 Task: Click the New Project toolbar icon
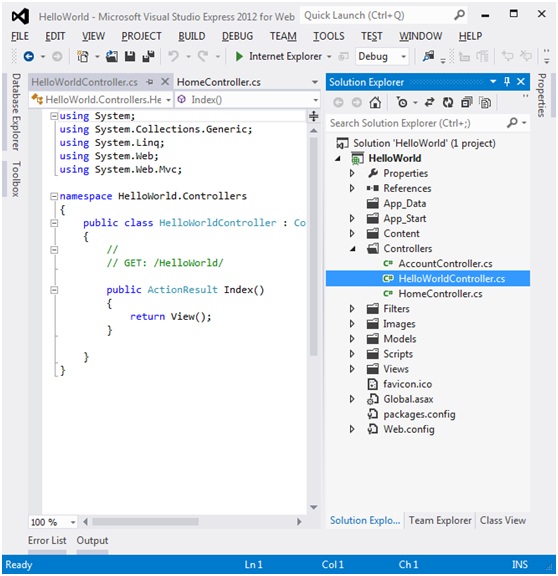click(83, 57)
